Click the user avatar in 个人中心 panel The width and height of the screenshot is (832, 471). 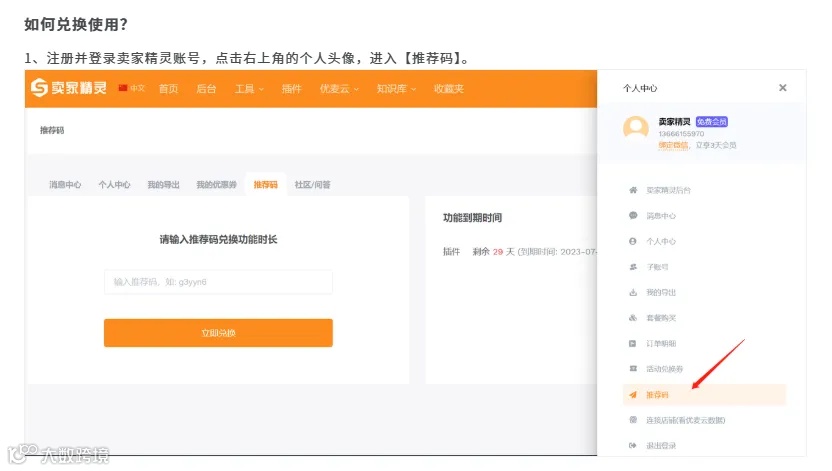coord(635,128)
